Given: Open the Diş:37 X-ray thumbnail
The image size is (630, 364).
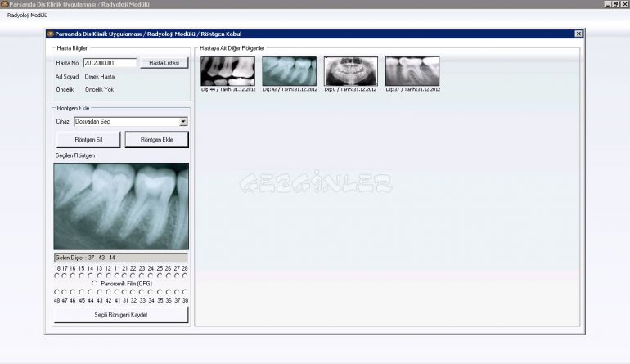Looking at the screenshot, I should pos(412,71).
